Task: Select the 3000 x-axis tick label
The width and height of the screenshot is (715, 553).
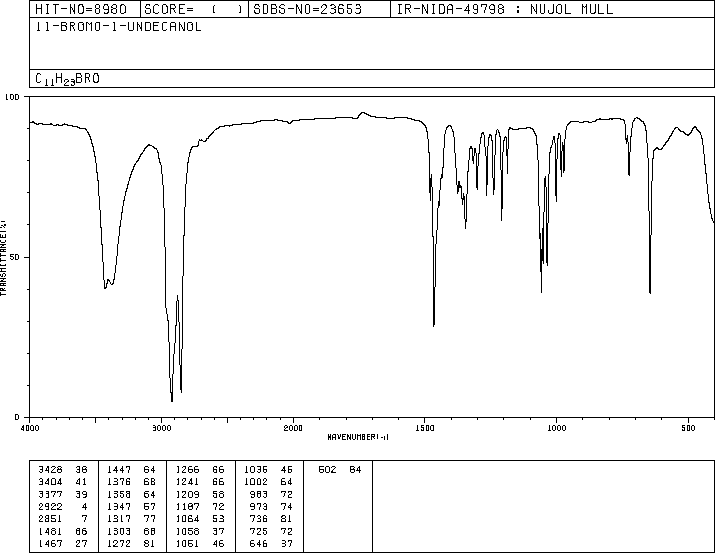Action: tap(161, 428)
